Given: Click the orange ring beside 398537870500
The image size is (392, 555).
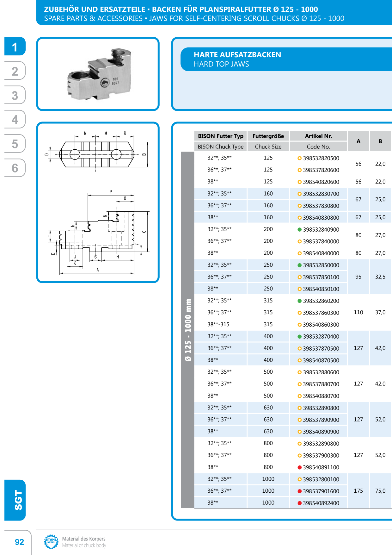Looking at the screenshot, I should (299, 348).
